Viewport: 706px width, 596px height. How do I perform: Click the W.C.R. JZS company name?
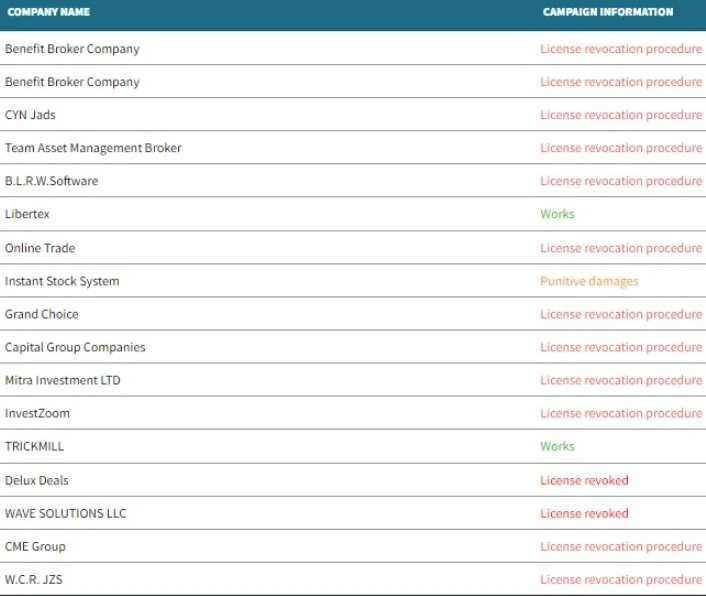(x=34, y=579)
